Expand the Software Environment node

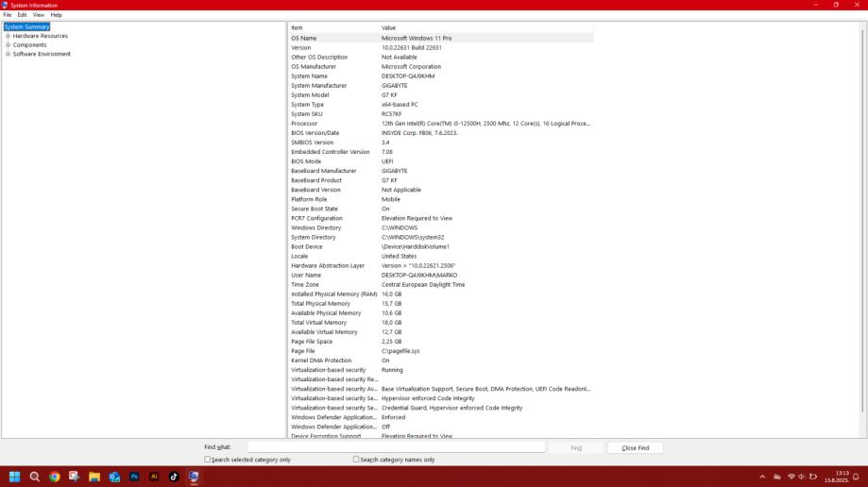tap(8, 54)
